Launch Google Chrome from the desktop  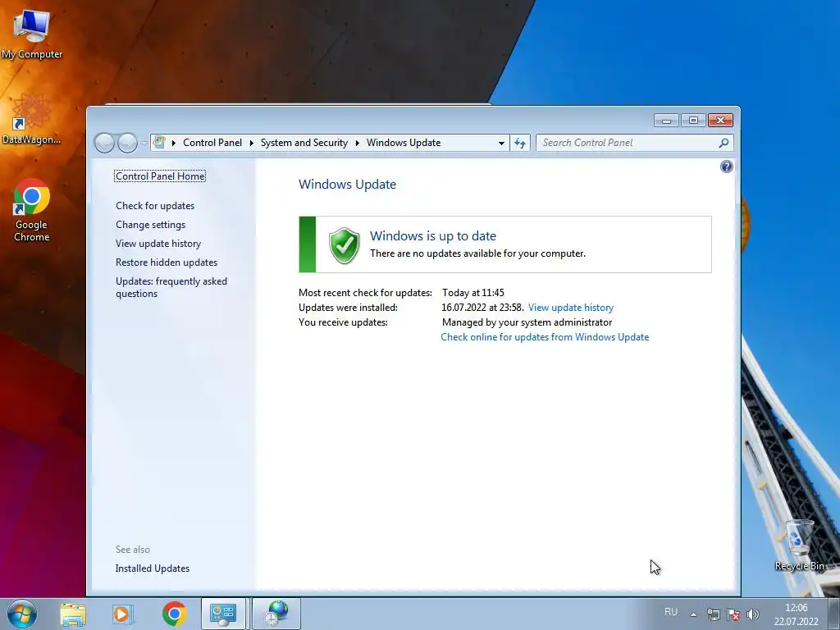coord(32,209)
